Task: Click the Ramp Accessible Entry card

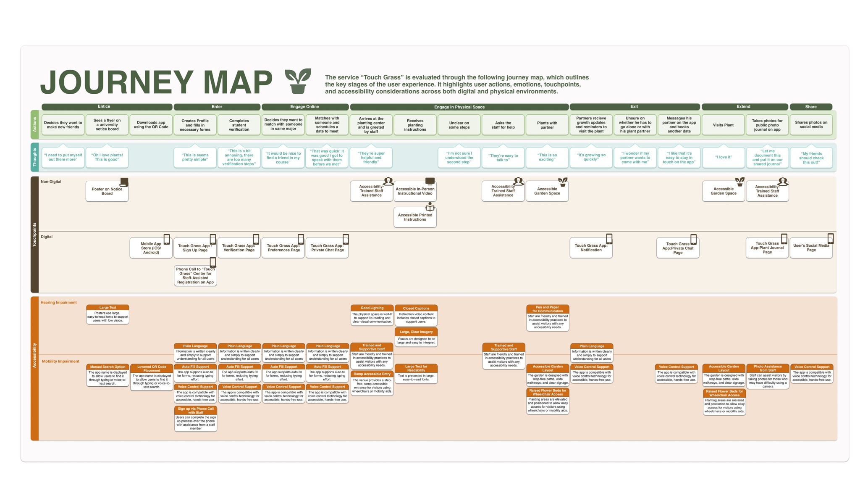Action: point(372,383)
